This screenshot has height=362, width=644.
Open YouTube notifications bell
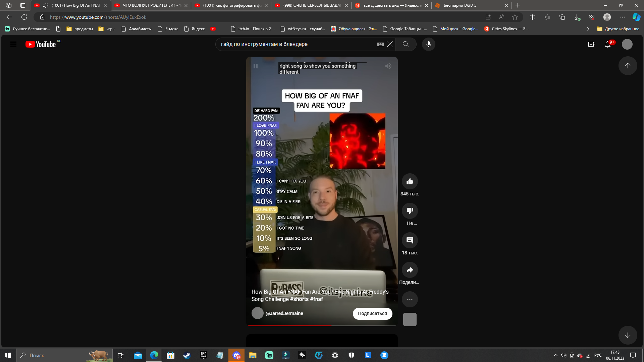[x=608, y=44]
